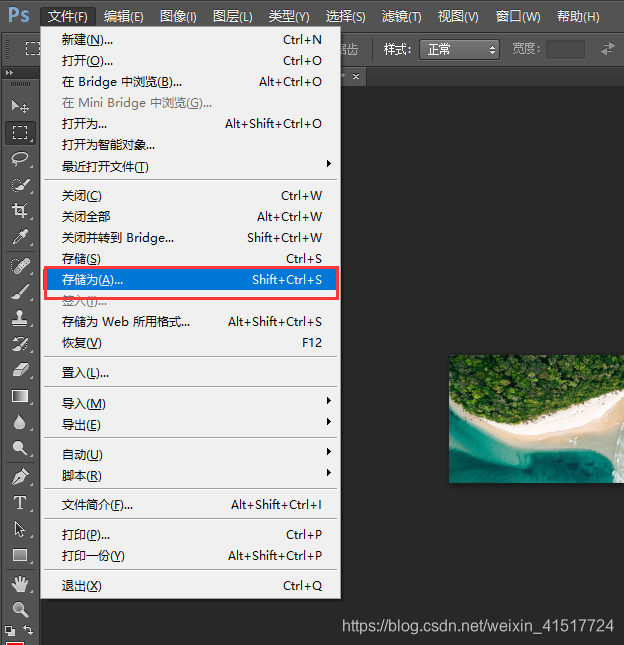624x645 pixels.
Task: Select the Rectangle shape tool
Action: (x=20, y=555)
